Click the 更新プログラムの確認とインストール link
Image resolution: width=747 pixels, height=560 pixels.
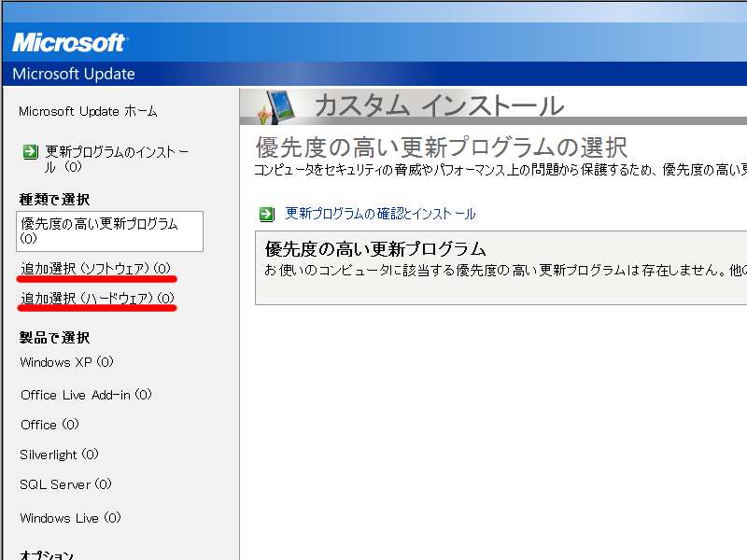click(x=380, y=214)
